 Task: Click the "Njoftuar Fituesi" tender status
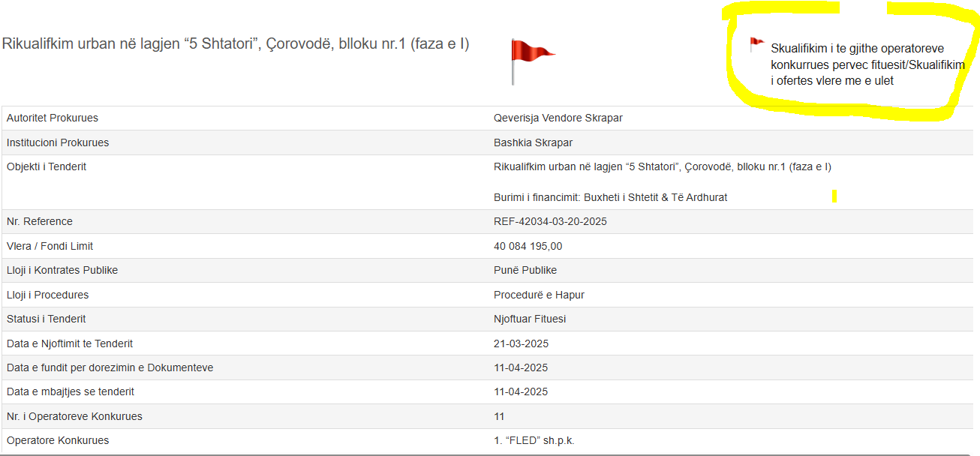click(x=529, y=319)
